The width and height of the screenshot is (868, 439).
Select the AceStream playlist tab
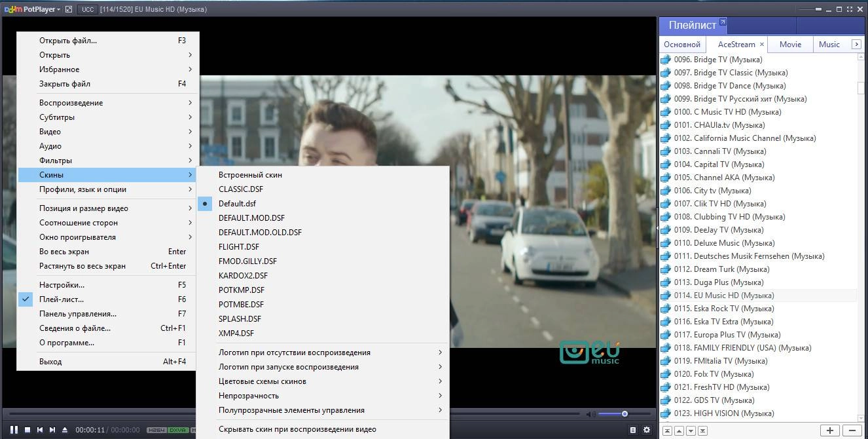point(736,45)
